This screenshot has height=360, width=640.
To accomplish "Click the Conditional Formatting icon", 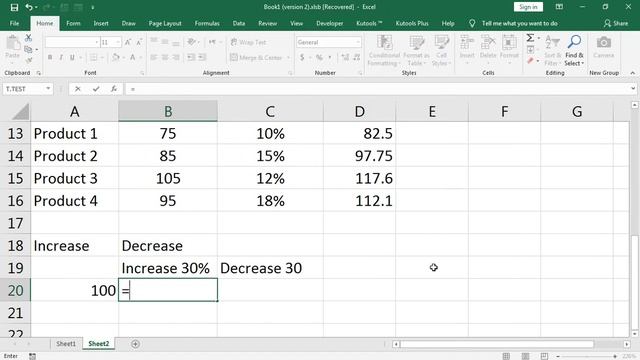I will click(x=384, y=42).
